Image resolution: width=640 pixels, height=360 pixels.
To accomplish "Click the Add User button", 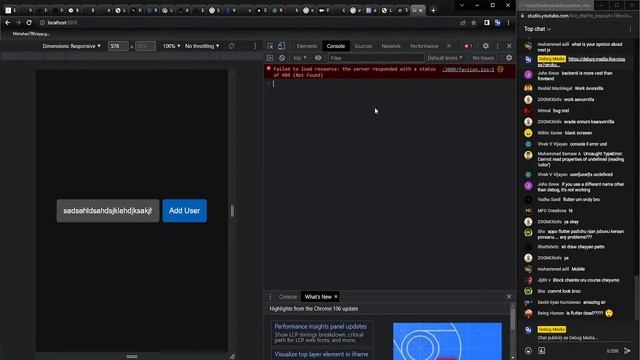I will 184,211.
